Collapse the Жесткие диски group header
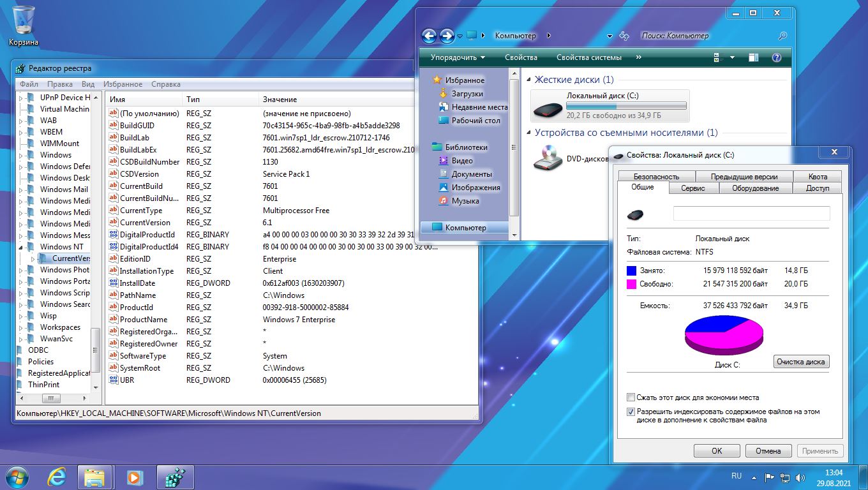The height and width of the screenshot is (490, 868). [529, 80]
